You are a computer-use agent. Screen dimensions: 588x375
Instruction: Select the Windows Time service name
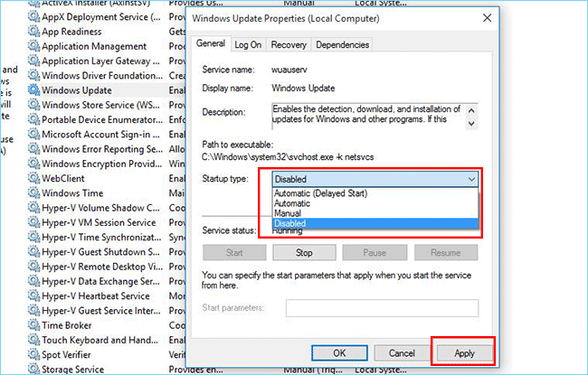[x=72, y=193]
